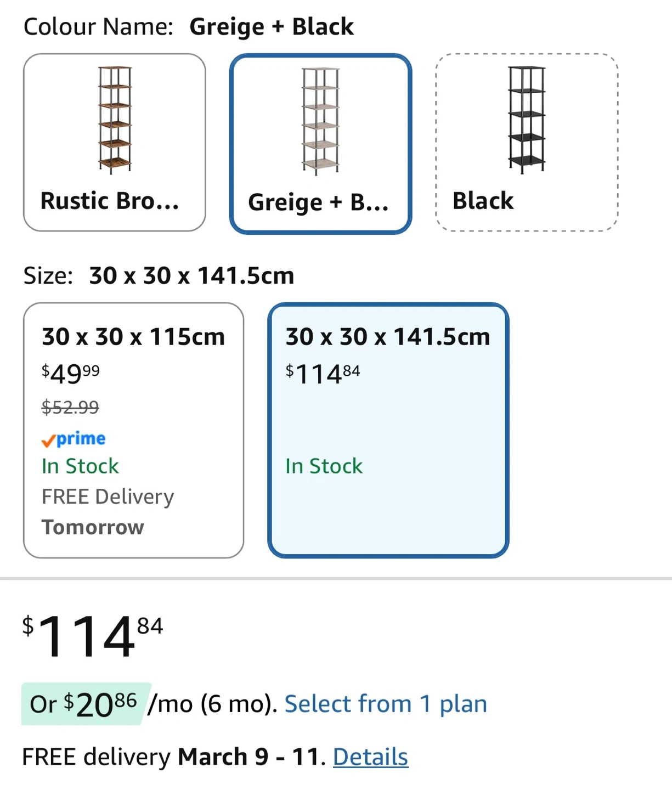The image size is (672, 790).
Task: Tap the truncated "Rustic Bro..." swatch label
Action: click(110, 201)
